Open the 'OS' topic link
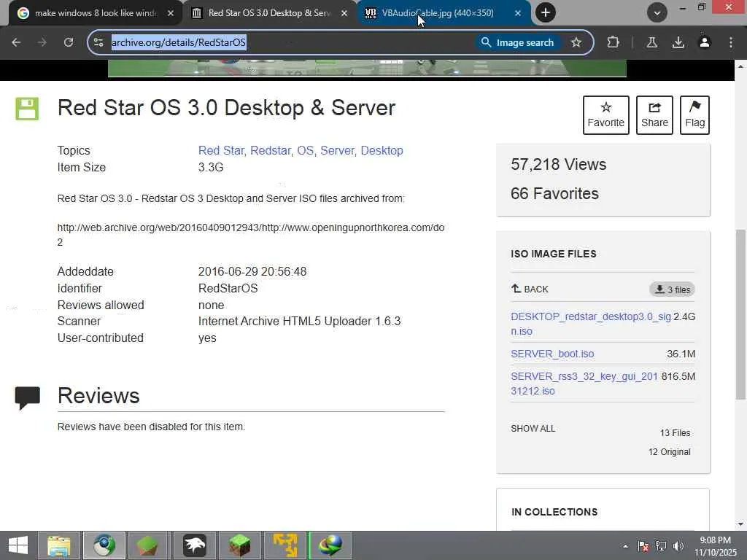Viewport: 747px width, 560px height. (306, 150)
